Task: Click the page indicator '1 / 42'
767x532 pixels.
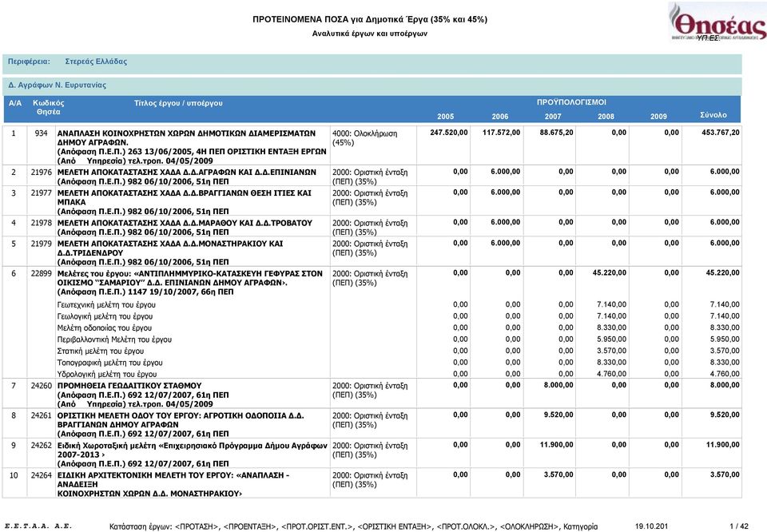Action: [x=739, y=526]
